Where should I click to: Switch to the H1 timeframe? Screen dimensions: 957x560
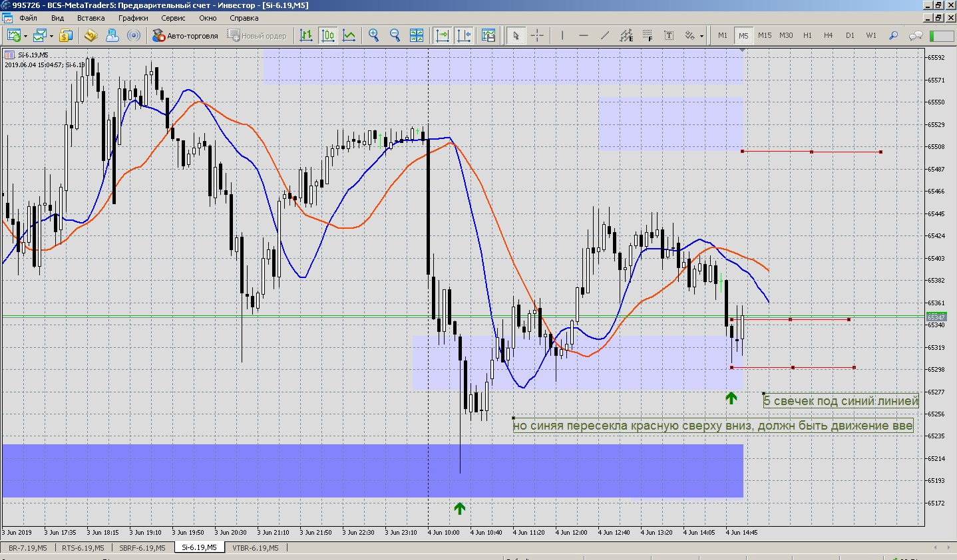click(x=807, y=36)
